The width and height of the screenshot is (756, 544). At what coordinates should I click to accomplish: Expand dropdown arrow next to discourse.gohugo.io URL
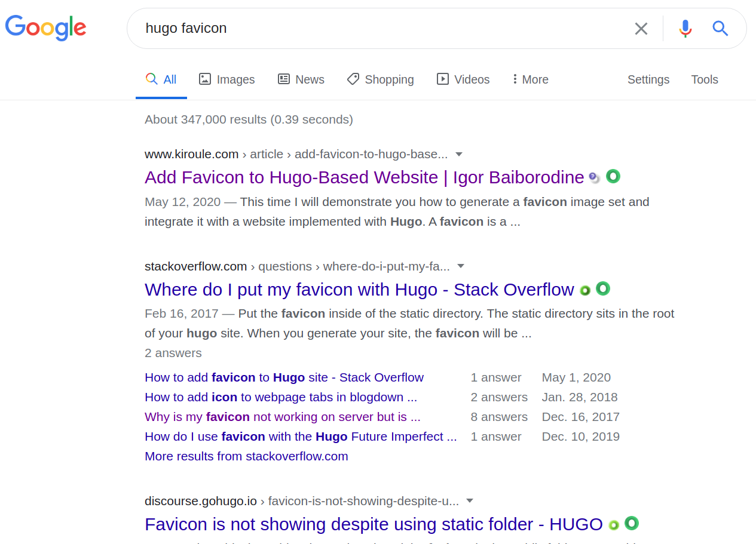click(x=470, y=501)
